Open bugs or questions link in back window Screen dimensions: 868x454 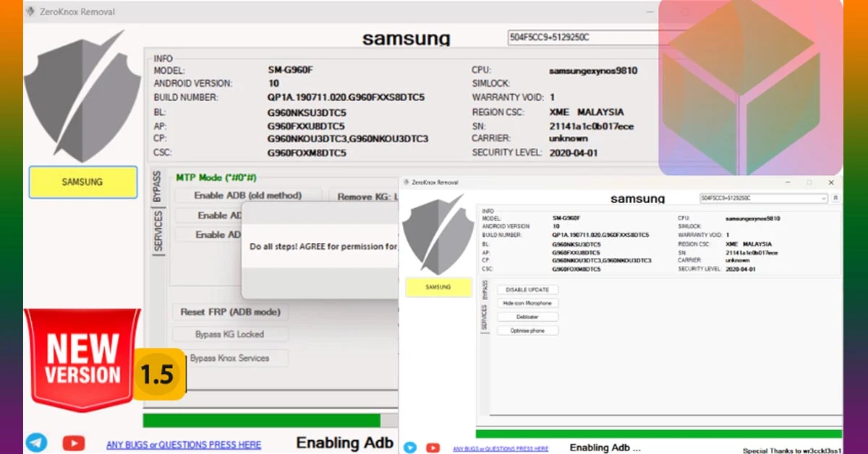(x=184, y=445)
